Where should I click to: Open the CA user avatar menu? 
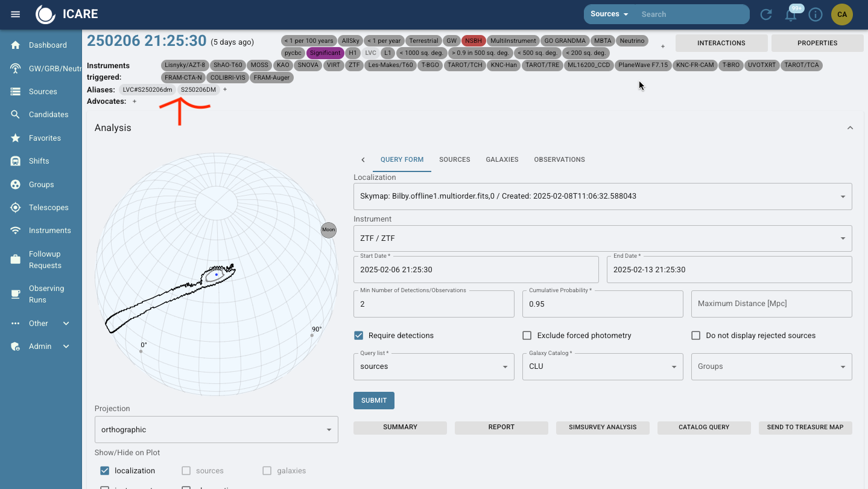(842, 14)
